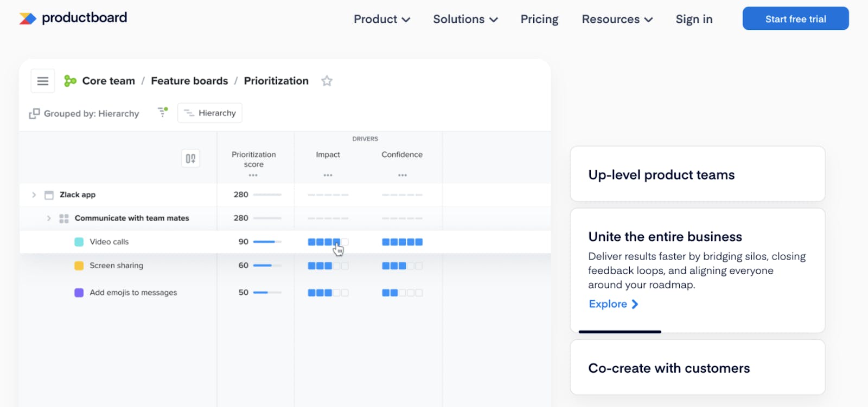The image size is (868, 407).
Task: Click the Zlack app row name
Action: (x=78, y=195)
